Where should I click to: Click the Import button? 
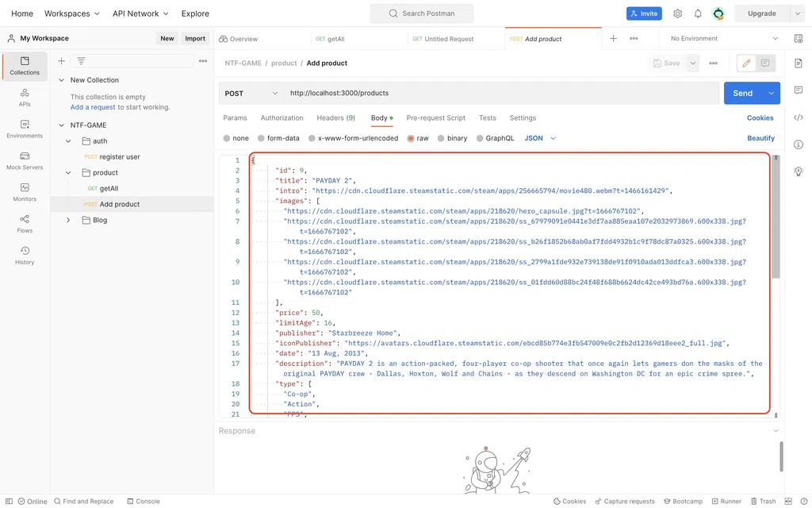pyautogui.click(x=195, y=38)
